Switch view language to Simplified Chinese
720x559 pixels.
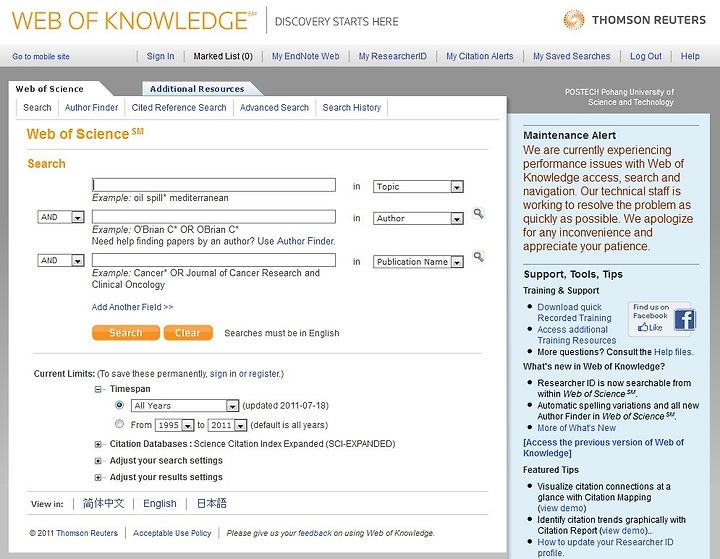click(103, 503)
